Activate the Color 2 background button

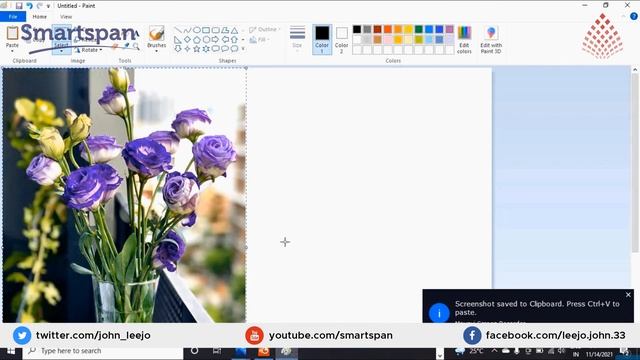342,39
